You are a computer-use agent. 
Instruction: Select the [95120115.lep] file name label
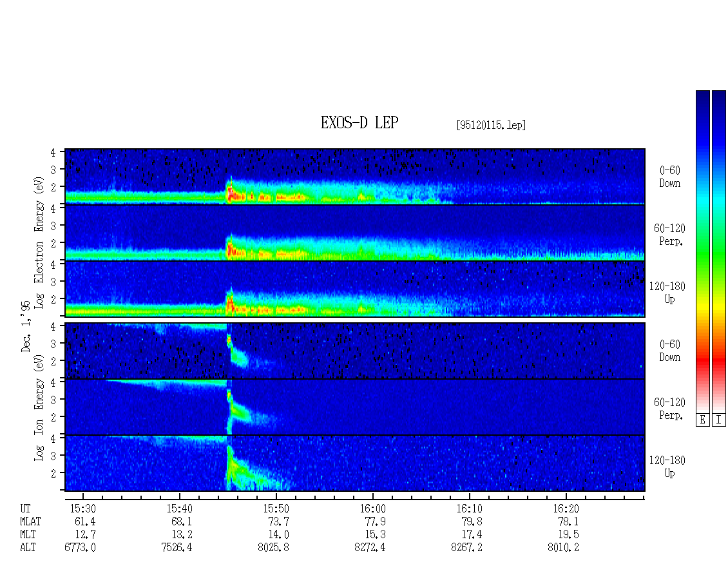[491, 124]
